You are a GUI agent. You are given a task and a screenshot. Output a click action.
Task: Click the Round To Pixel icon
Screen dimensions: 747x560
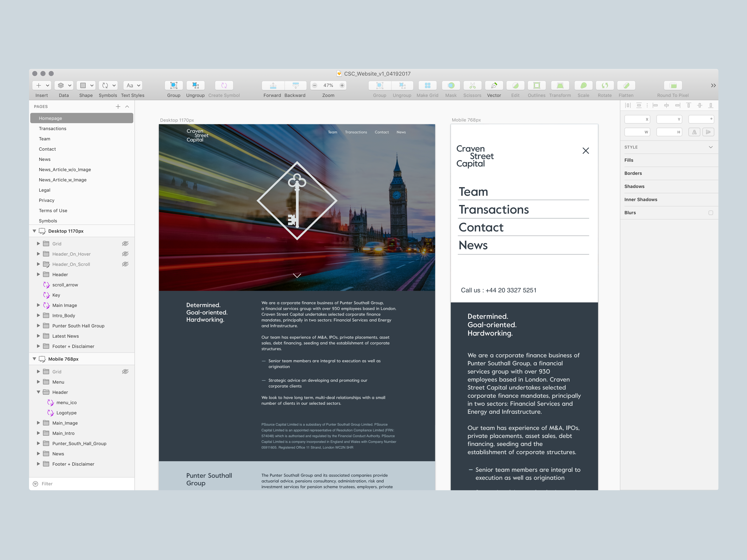click(x=673, y=85)
